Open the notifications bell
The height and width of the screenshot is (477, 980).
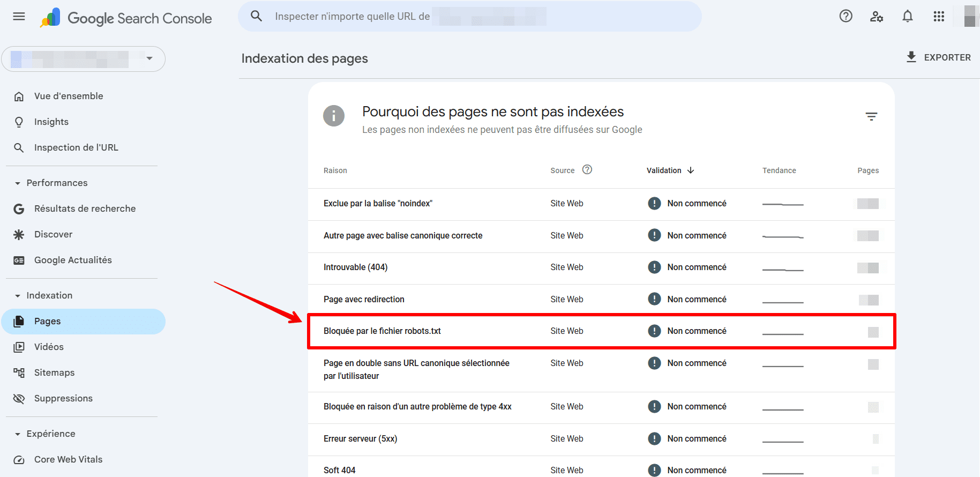[x=908, y=17]
